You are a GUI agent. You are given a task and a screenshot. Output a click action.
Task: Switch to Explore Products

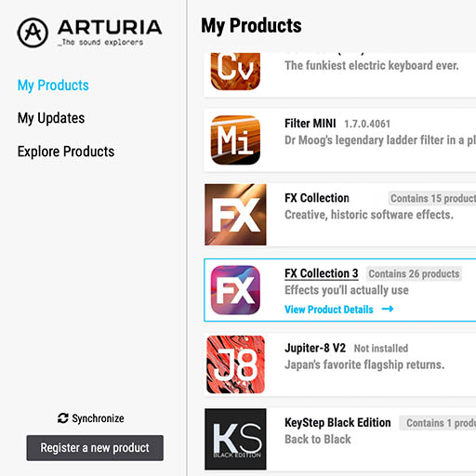(x=66, y=152)
